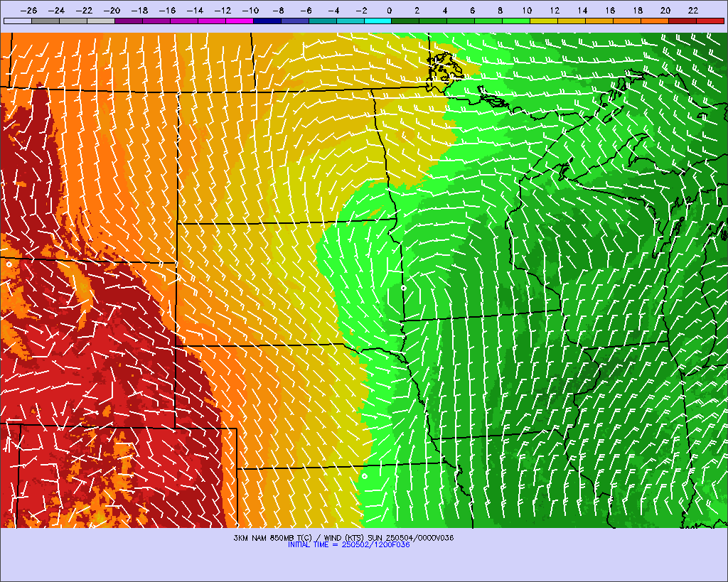The image size is (728, 582).
Task: Click the blue 'INITIAL TIME = 250502/1200F036' text
Action: coord(348,545)
